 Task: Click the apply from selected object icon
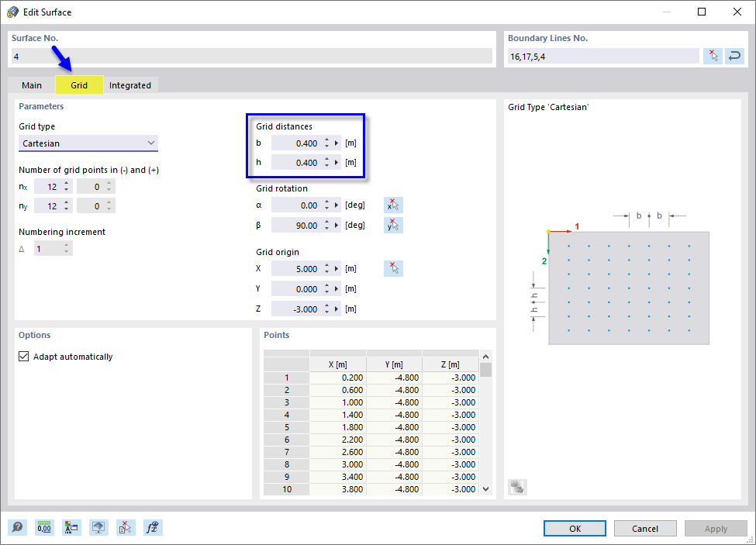click(126, 527)
